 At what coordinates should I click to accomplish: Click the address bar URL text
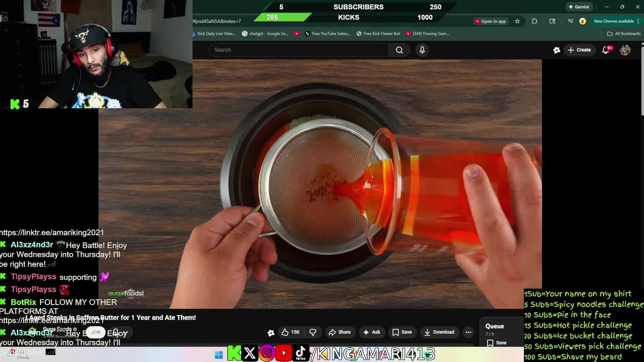216,21
